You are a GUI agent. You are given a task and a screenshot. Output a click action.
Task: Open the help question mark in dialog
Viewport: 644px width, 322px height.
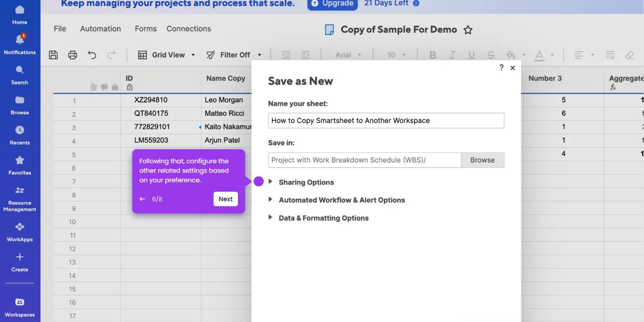pyautogui.click(x=501, y=67)
